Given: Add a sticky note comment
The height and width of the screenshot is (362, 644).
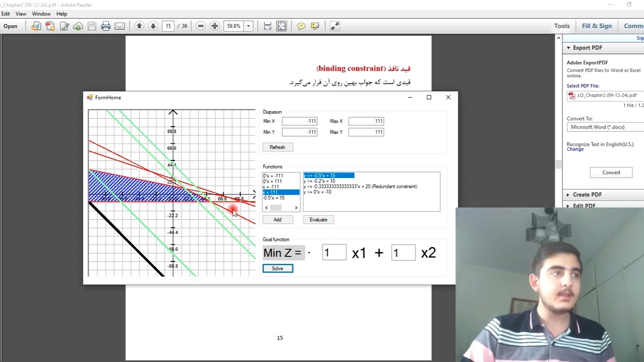Looking at the screenshot, I should 301,26.
